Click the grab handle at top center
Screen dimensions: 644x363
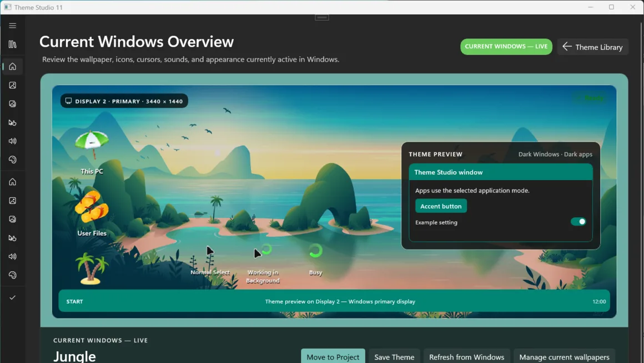[x=321, y=17]
